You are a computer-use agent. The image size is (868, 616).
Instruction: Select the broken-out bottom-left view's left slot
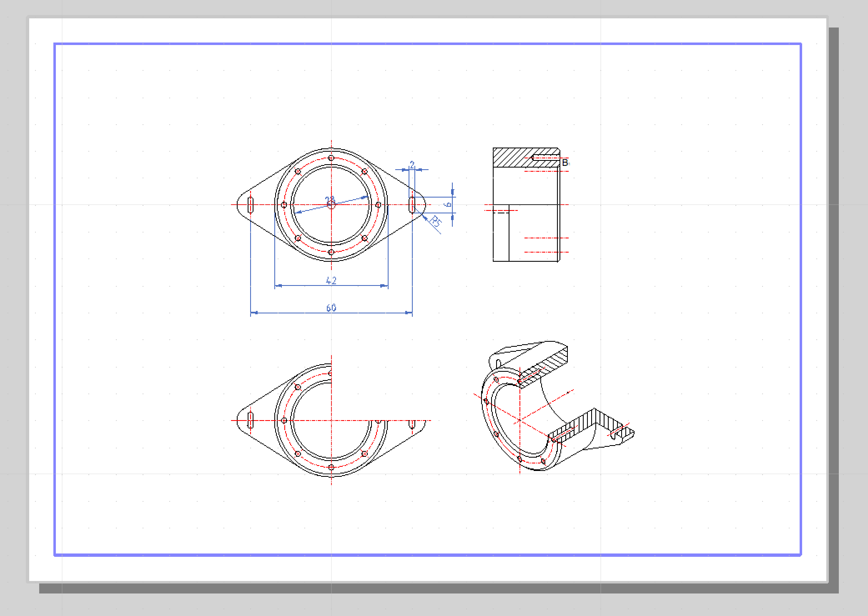(x=250, y=420)
